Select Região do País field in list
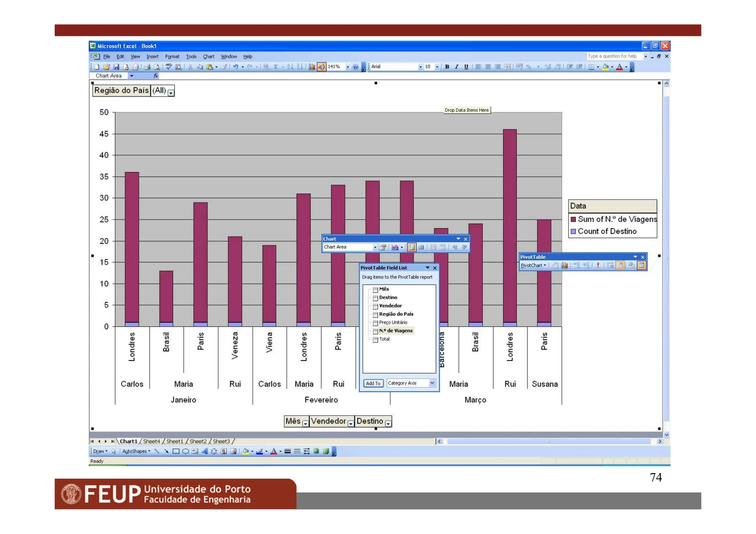This screenshot has height=534, width=756. pyautogui.click(x=396, y=314)
